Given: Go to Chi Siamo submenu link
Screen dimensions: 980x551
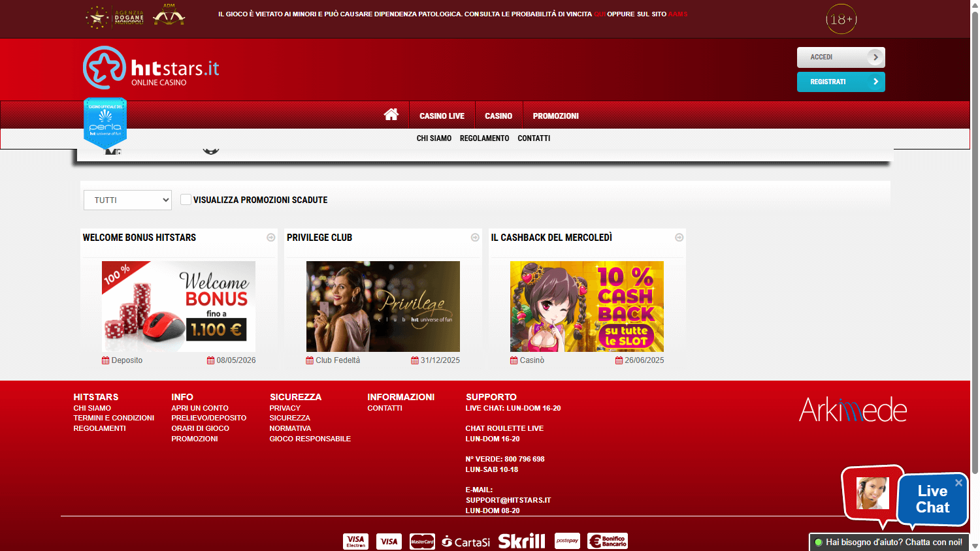Looking at the screenshot, I should pos(434,138).
